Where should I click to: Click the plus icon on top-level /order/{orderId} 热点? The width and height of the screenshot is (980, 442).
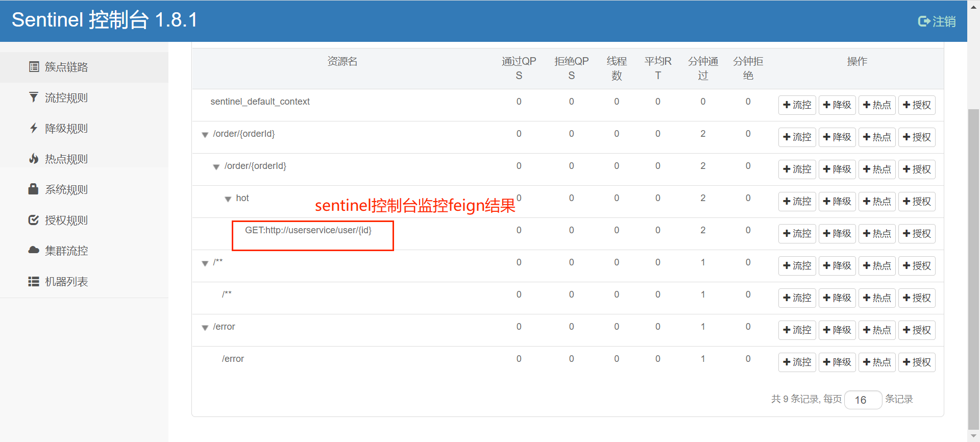[866, 137]
